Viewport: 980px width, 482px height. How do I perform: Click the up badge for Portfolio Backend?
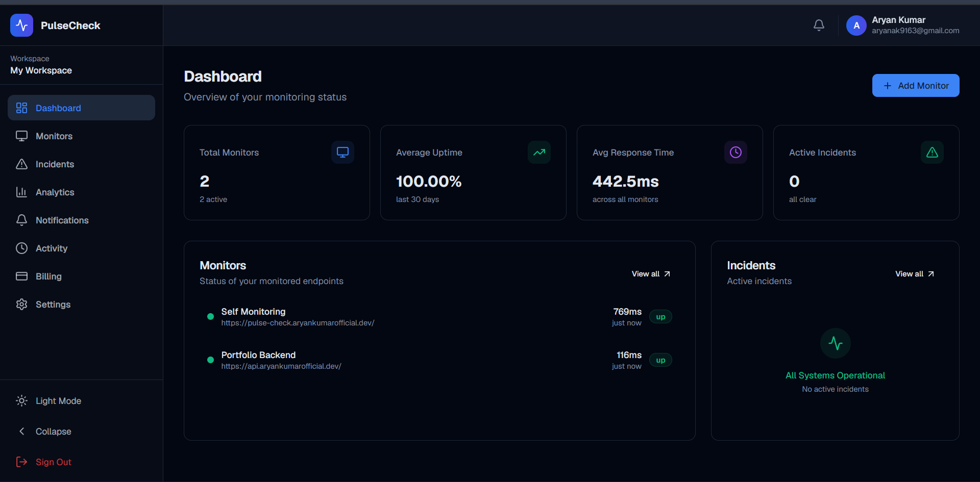(x=660, y=360)
